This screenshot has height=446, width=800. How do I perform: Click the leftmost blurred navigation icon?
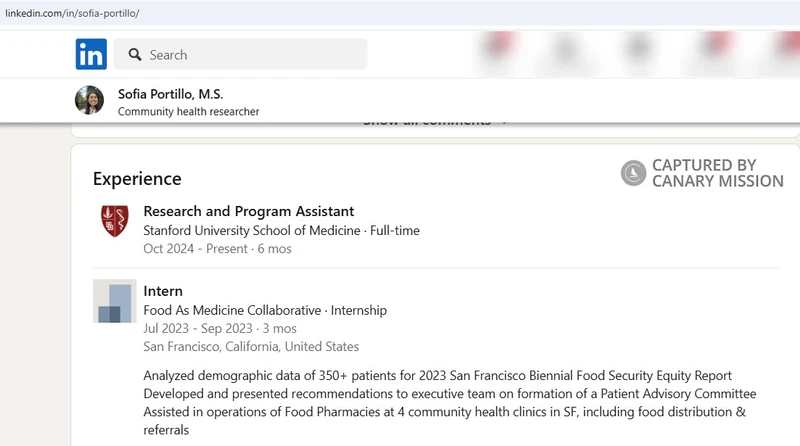(499, 49)
